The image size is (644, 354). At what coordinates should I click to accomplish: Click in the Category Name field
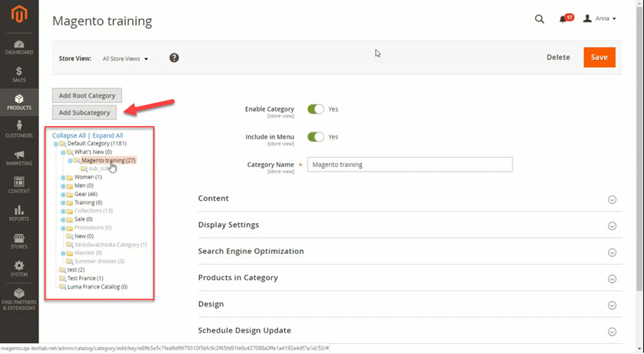[410, 165]
